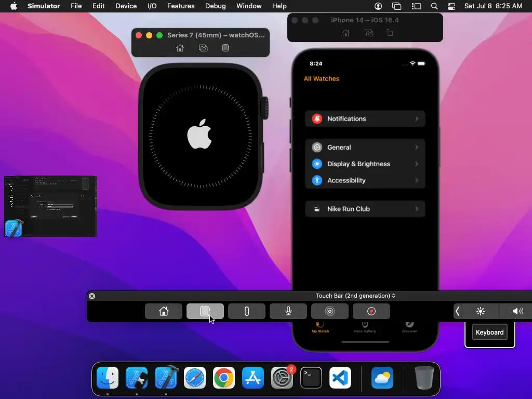Open the App Store from the Dock
532x399 pixels.
253,378
